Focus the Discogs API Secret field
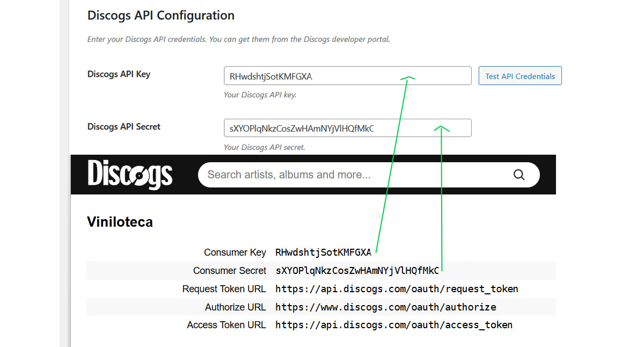Viewport: 644px width, 347px height. click(347, 128)
